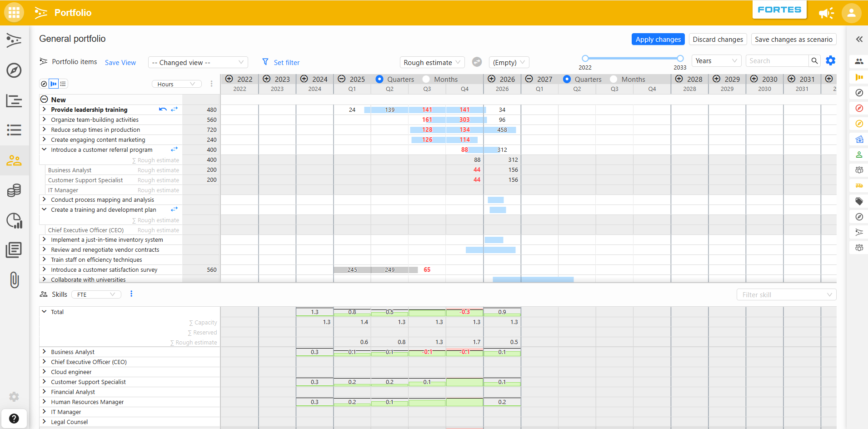Open the apps grid launcher

(x=14, y=13)
